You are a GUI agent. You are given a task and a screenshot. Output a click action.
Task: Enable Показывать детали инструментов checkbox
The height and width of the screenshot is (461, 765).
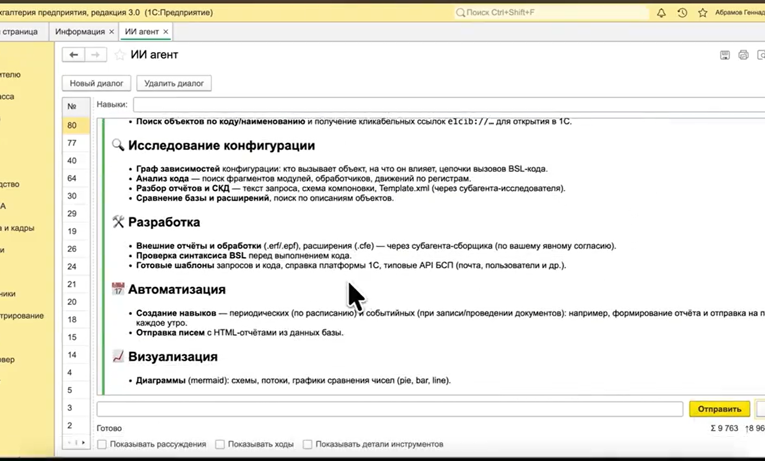(307, 444)
